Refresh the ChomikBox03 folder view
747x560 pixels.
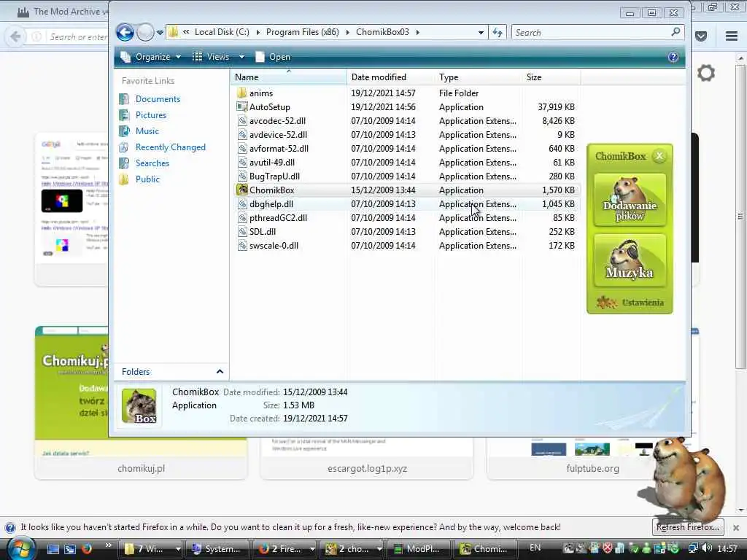tap(498, 32)
